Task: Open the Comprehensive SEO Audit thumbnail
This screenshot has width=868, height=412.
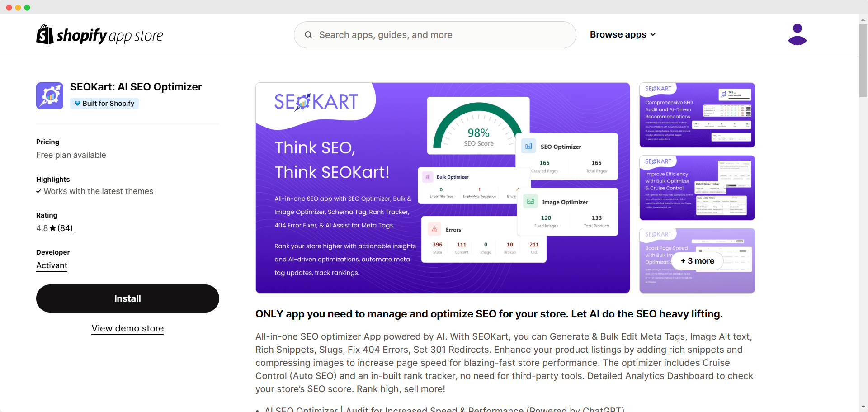Action: coord(697,115)
